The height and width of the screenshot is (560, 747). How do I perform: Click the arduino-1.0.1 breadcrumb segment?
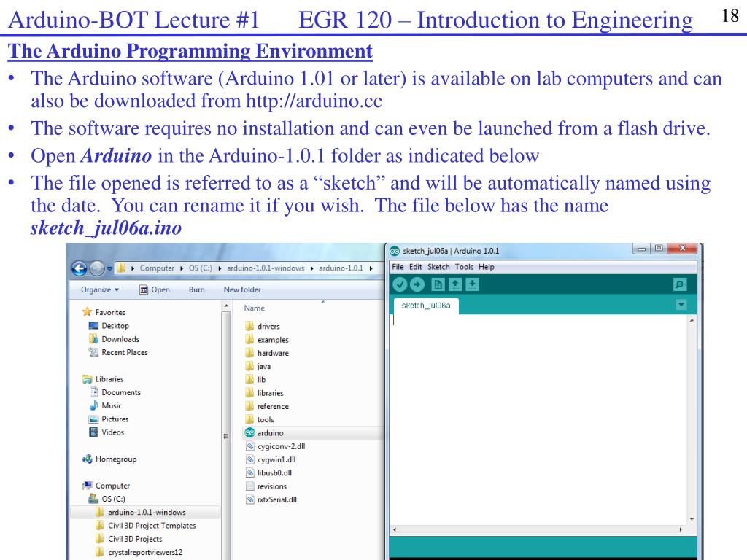point(341,268)
